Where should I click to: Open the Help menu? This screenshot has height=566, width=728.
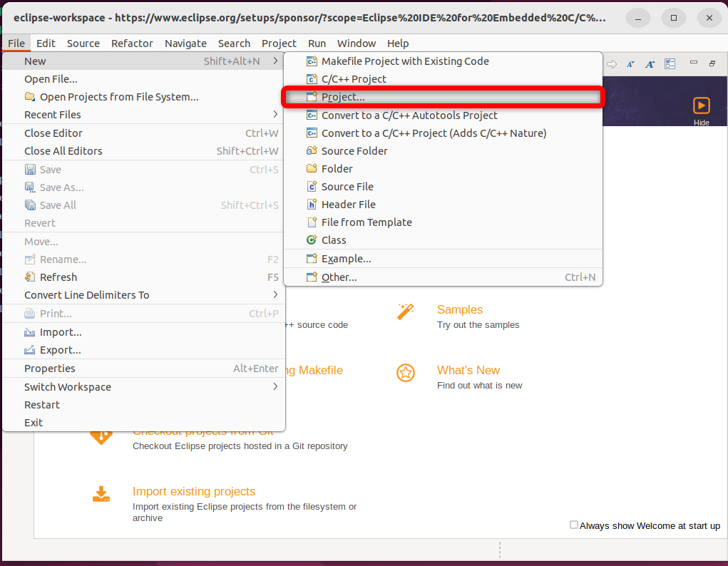point(398,43)
